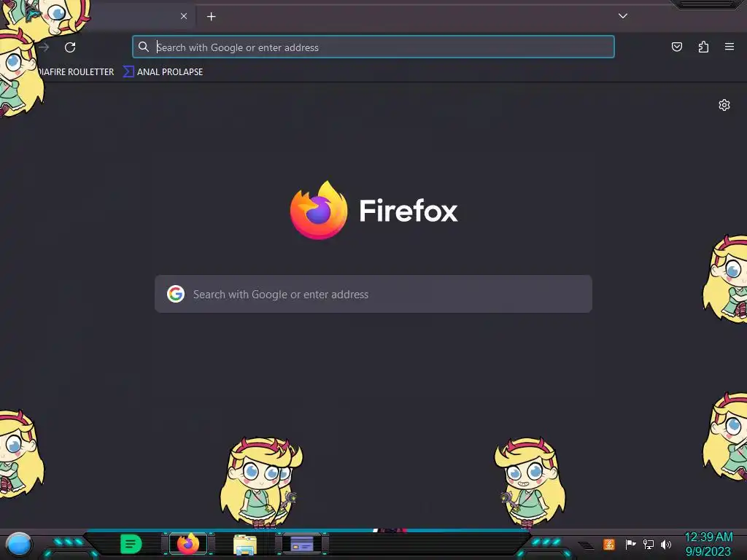Click the center Google search box

(373, 294)
